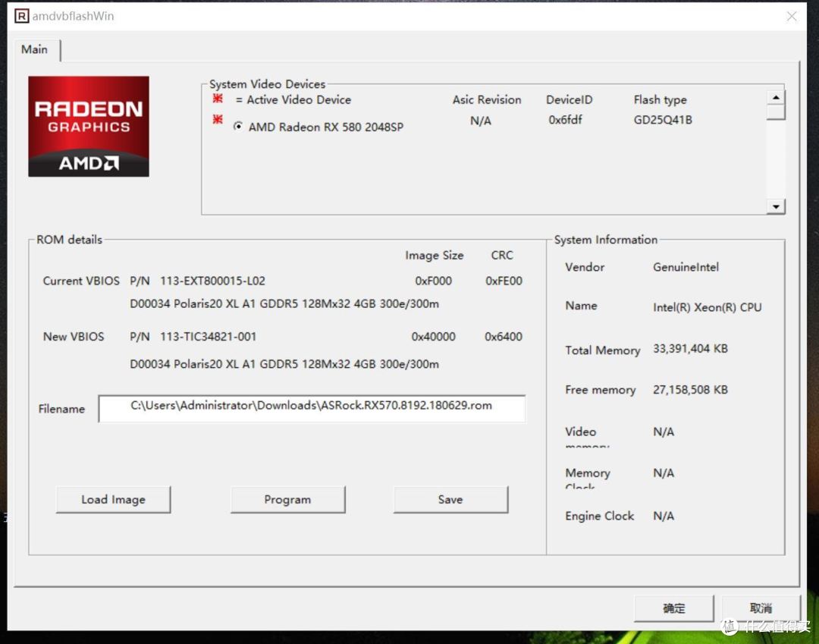The image size is (819, 644).
Task: Click the red asterisk legend for Active Video Device
Action: (x=218, y=98)
